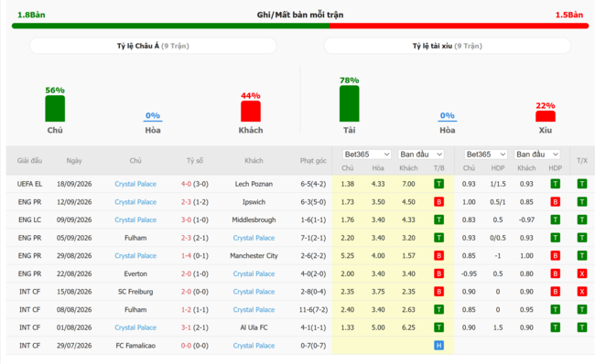
Task: Click red X badge in Everton row
Action: (x=582, y=273)
